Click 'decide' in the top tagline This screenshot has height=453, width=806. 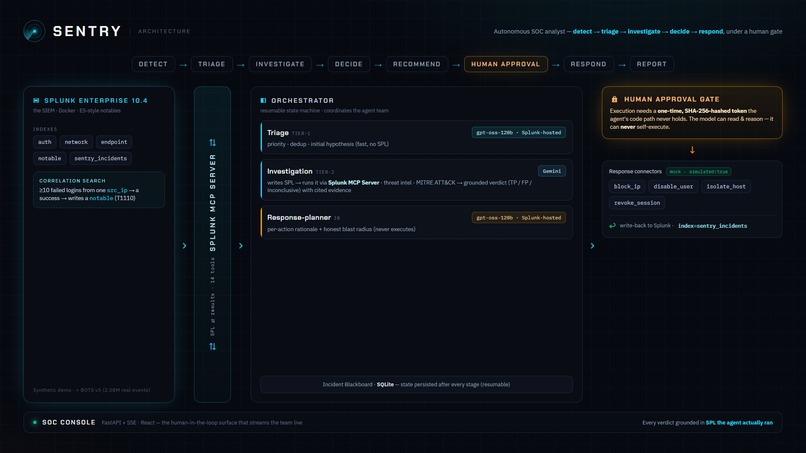click(680, 31)
